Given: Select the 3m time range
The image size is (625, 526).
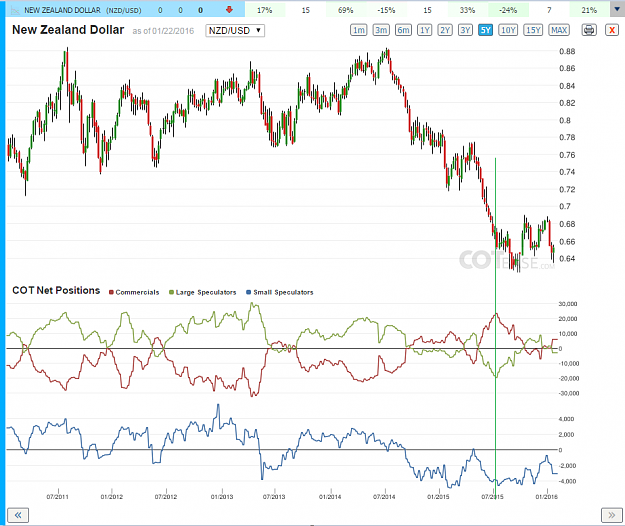Looking at the screenshot, I should coord(381,30).
